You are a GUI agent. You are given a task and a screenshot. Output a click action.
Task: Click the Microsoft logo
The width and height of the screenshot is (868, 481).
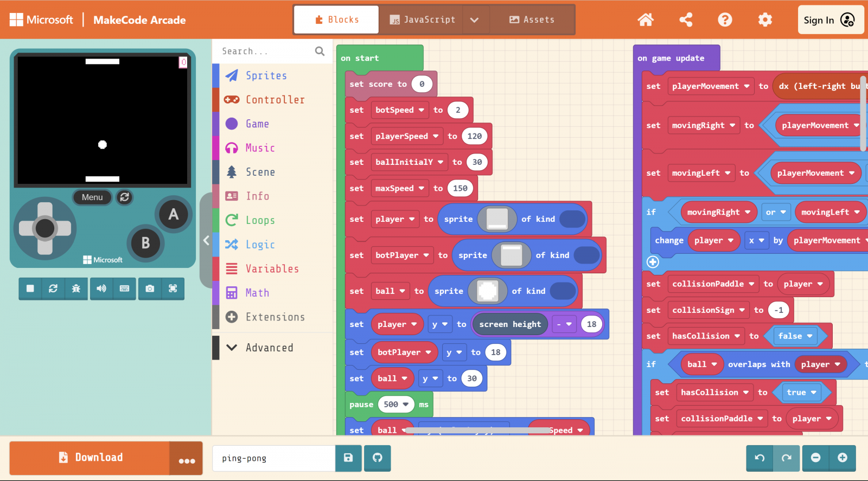tap(41, 20)
